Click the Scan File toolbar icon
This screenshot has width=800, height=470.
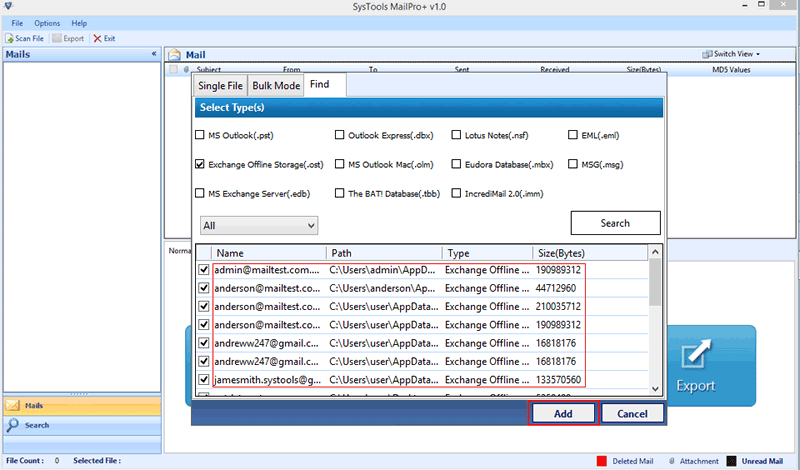tap(9, 38)
